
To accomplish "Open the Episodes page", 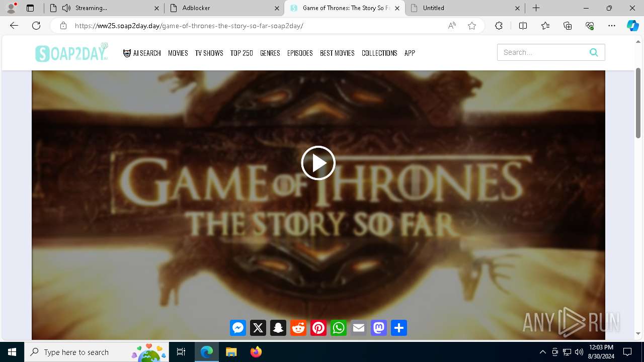I will pyautogui.click(x=300, y=53).
